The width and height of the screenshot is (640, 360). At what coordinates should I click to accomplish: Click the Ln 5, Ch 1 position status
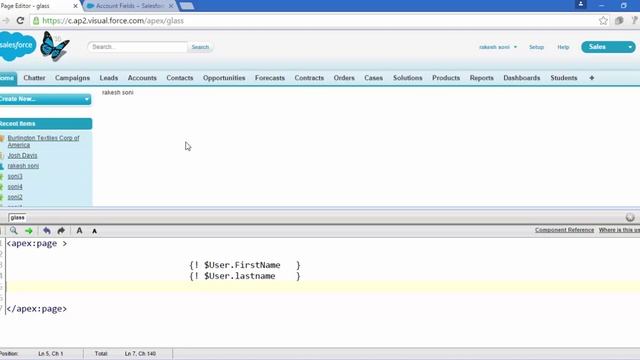coord(51,353)
